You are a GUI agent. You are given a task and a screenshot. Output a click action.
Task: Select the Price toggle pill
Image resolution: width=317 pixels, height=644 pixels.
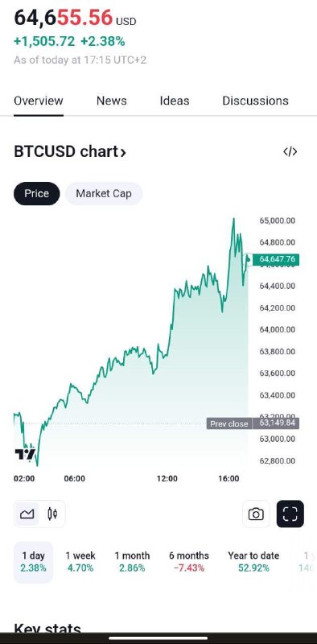(36, 193)
